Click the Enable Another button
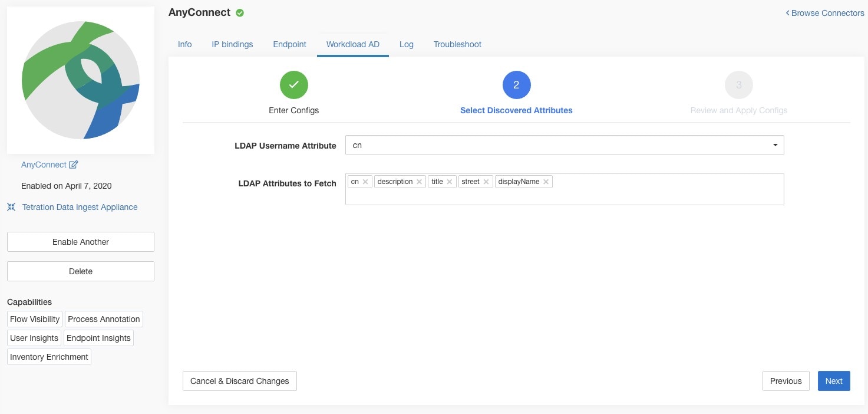The height and width of the screenshot is (414, 868). (81, 242)
